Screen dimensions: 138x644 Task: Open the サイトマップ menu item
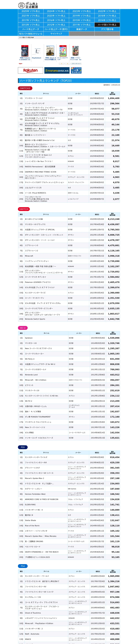tap(56, 34)
